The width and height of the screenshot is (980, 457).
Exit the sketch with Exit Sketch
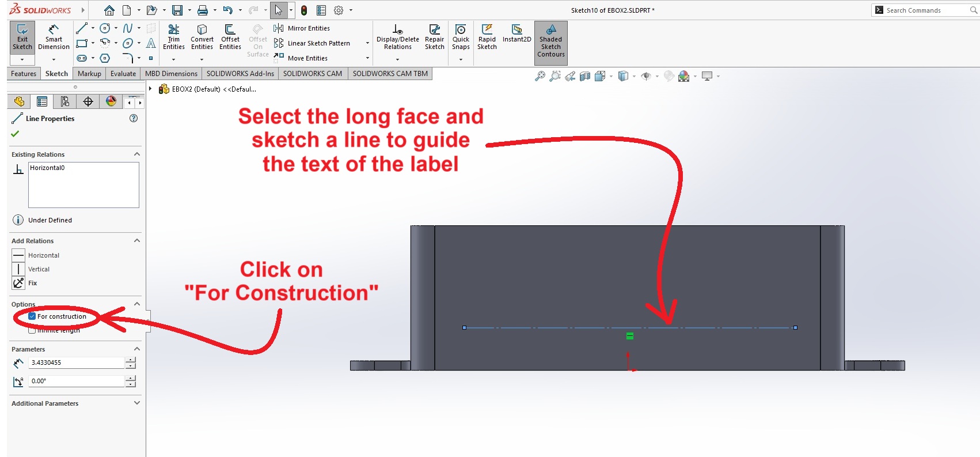pos(22,37)
